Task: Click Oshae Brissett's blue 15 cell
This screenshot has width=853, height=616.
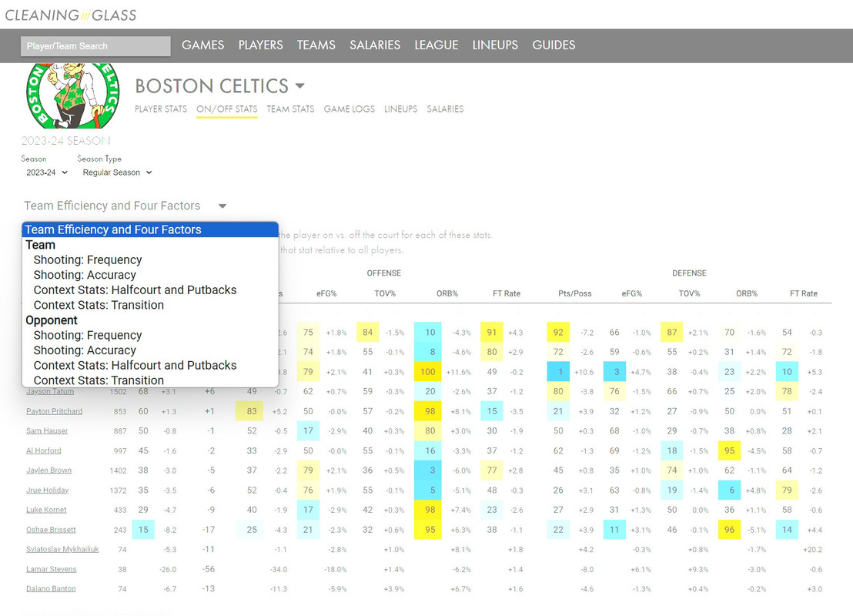Action: [144, 530]
